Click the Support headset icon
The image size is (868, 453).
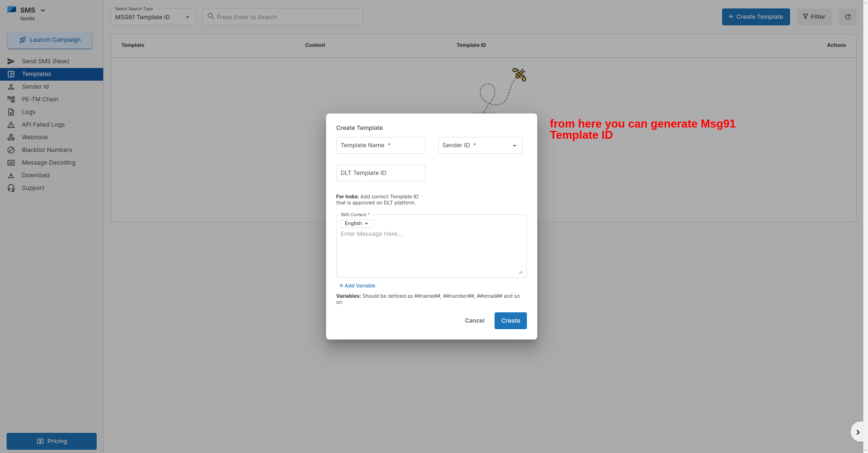click(11, 188)
